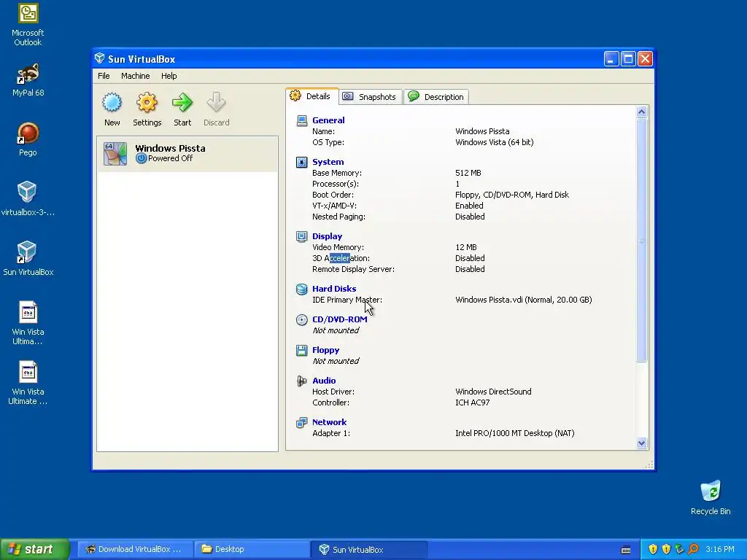Open Settings via the gear toolbar icon
The image size is (747, 560).
tap(147, 102)
